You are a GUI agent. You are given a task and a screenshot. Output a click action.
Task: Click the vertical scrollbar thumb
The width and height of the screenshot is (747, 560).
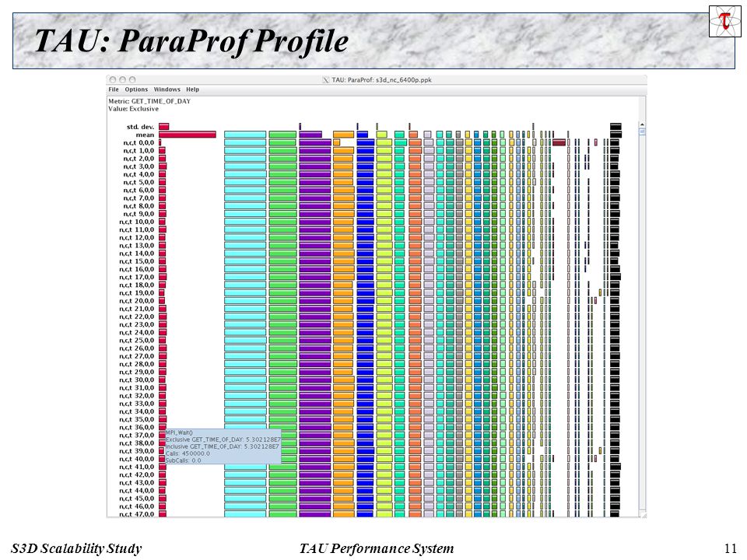pos(642,131)
